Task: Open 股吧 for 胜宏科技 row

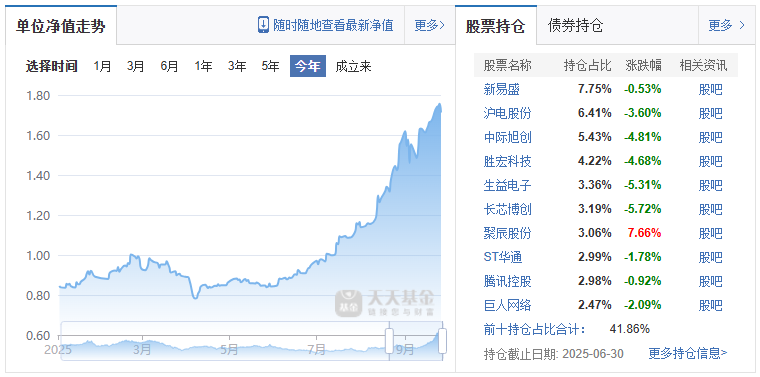Action: pos(711,161)
